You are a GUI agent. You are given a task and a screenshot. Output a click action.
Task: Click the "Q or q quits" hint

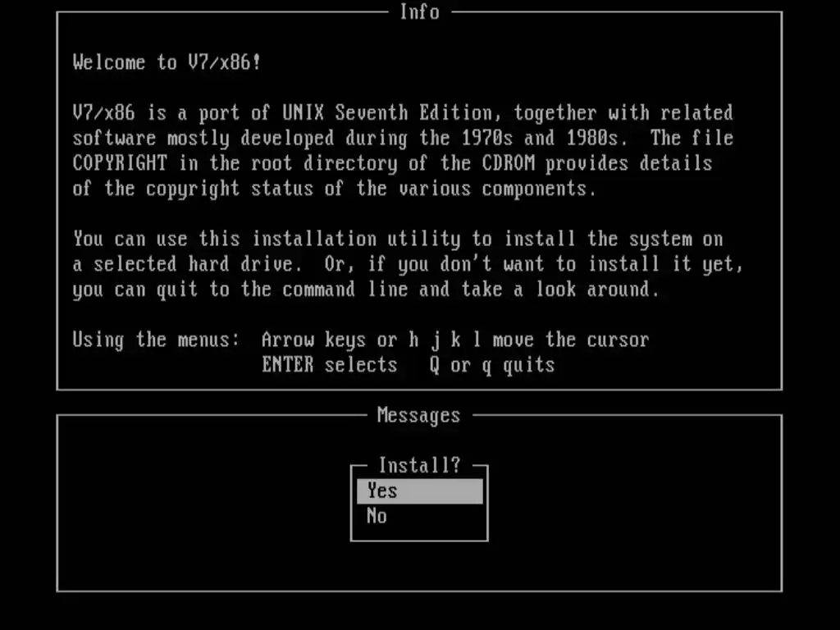click(x=492, y=365)
